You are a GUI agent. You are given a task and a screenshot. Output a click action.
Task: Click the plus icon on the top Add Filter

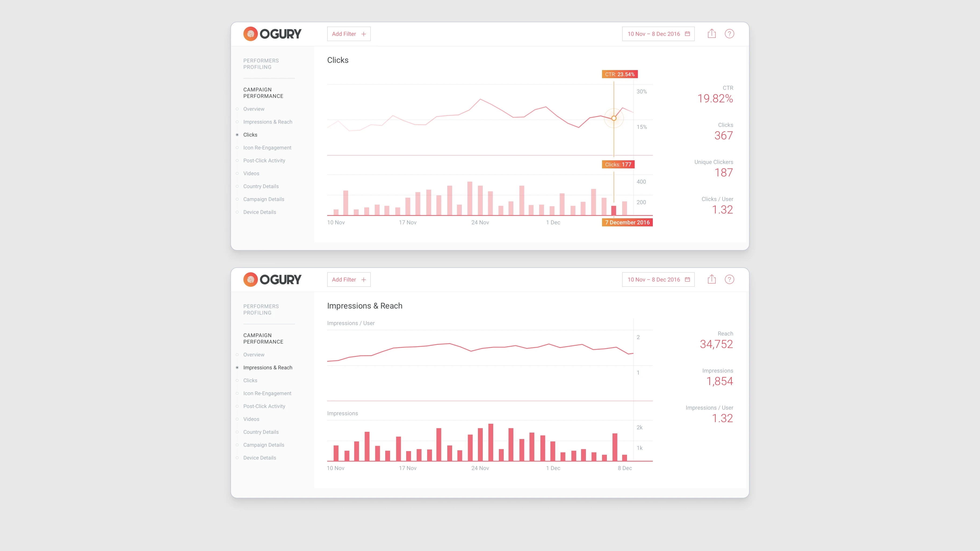point(363,34)
